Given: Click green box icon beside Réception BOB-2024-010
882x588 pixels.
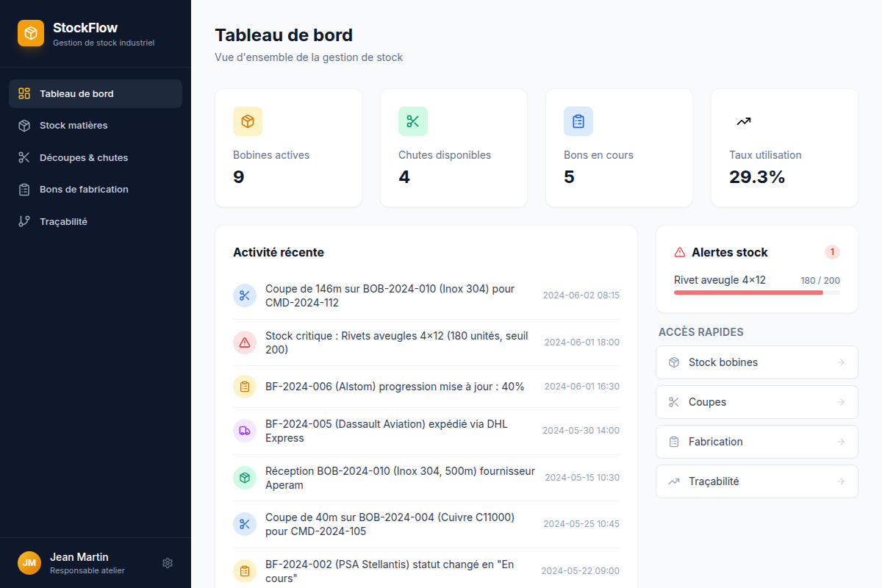Looking at the screenshot, I should (245, 478).
